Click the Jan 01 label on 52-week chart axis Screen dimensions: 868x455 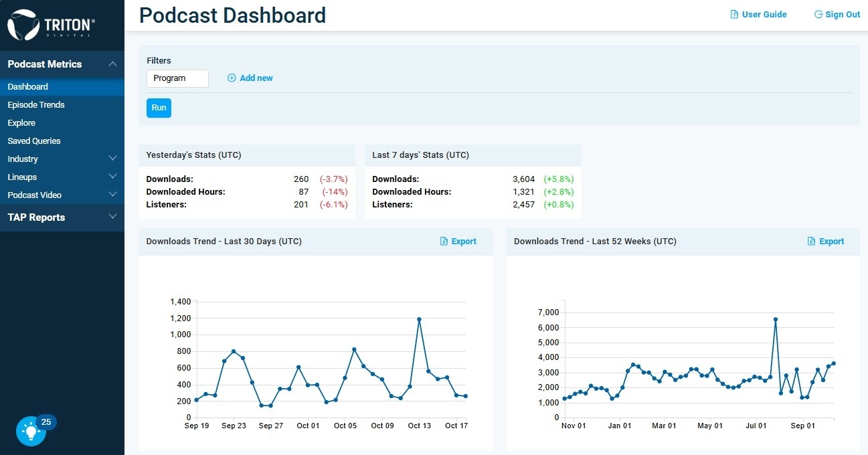tap(620, 426)
